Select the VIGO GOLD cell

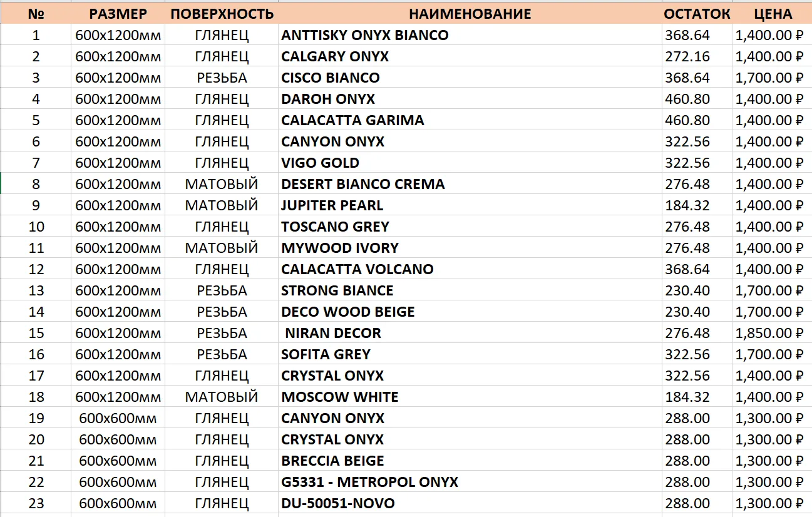pos(470,163)
